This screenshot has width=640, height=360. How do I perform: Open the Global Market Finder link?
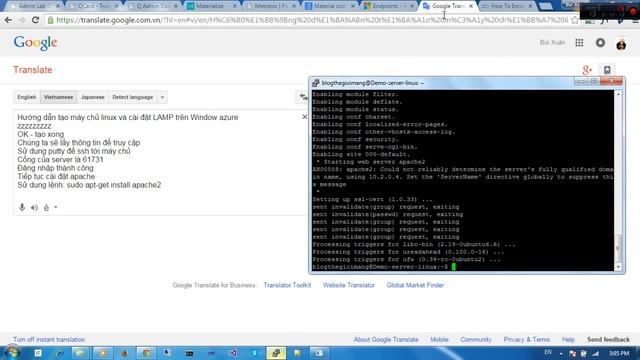tap(415, 285)
